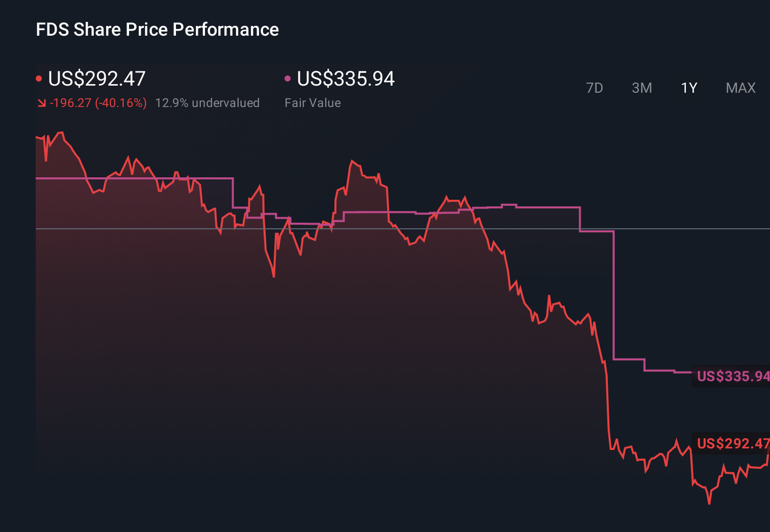Click the 12.9% undervalued label

(208, 102)
